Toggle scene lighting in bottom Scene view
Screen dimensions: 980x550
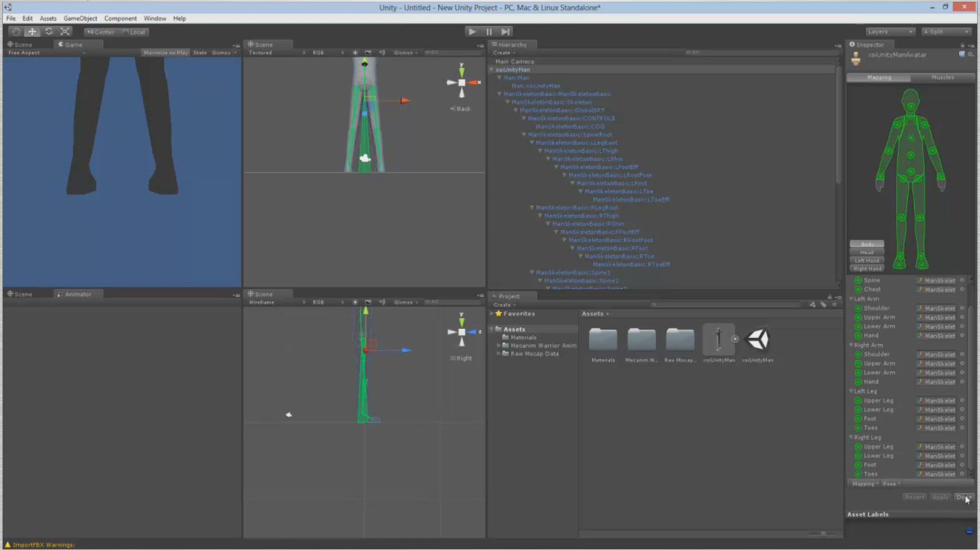355,302
